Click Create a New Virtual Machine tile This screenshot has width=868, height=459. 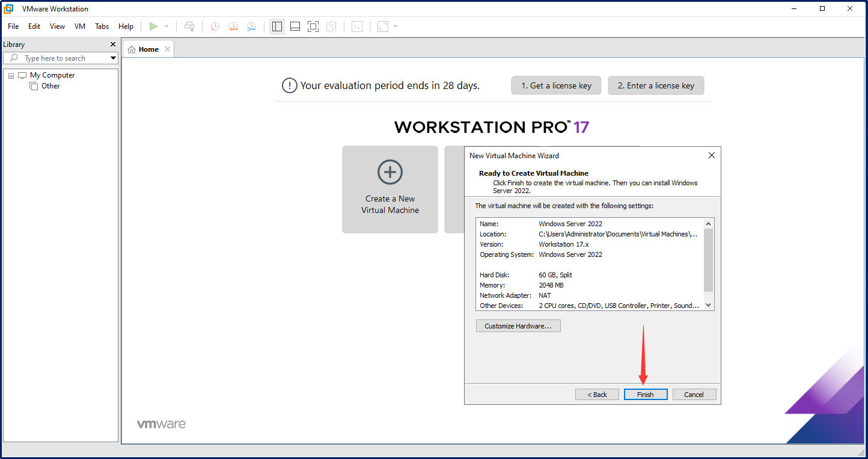[x=390, y=189]
